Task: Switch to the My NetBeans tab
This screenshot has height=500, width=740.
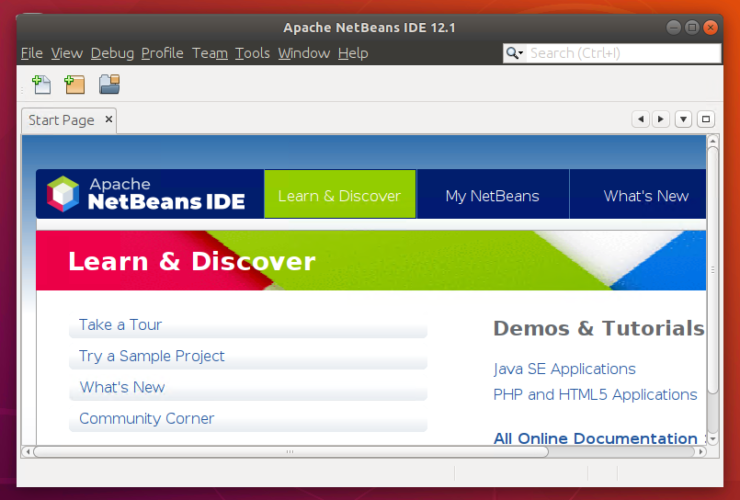Action: (492, 196)
